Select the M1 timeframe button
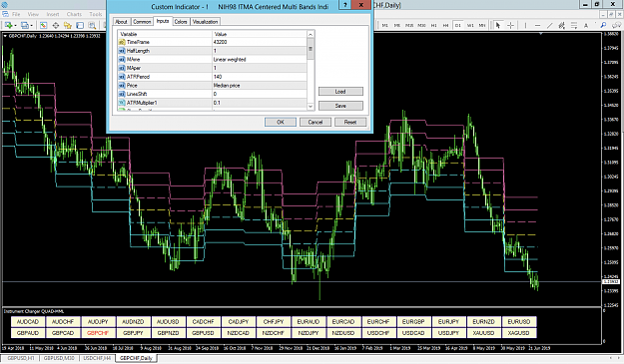624x364 pixels. [x=384, y=26]
